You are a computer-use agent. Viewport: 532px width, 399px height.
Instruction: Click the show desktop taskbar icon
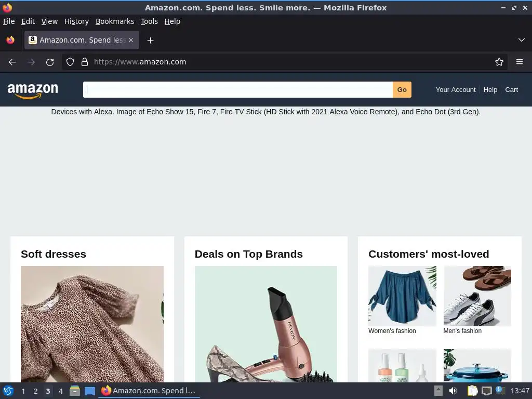[x=89, y=391]
